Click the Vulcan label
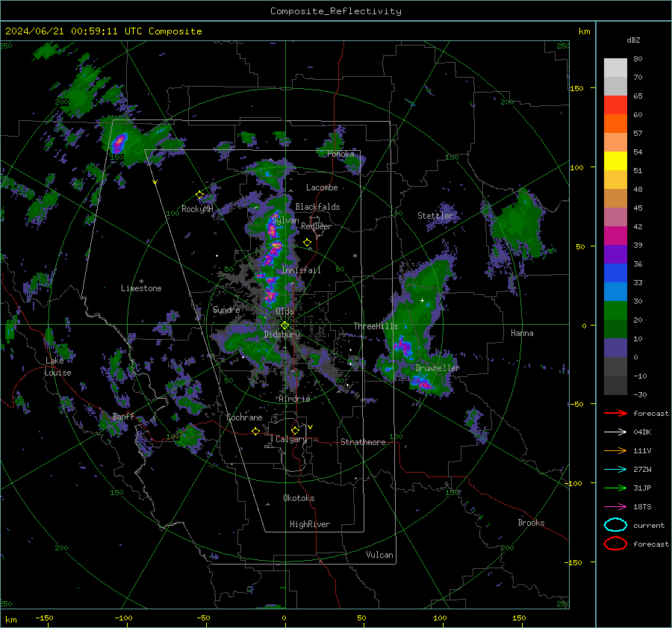This screenshot has height=628, width=672. point(380,555)
